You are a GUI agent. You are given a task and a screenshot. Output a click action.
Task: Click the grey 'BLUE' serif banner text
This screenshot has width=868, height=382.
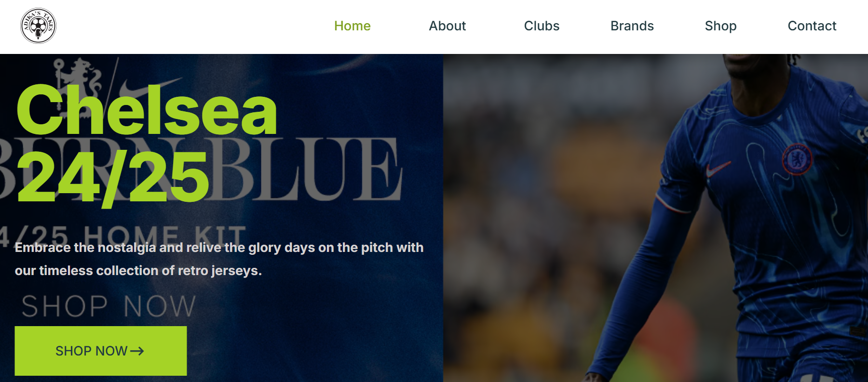pyautogui.click(x=305, y=169)
